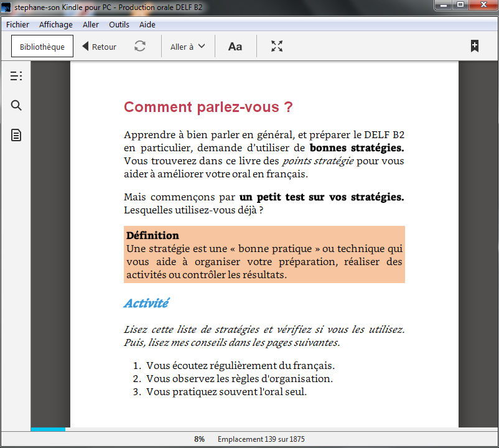Image resolution: width=499 pixels, height=448 pixels.
Task: Open the Aa font settings
Action: pos(235,47)
